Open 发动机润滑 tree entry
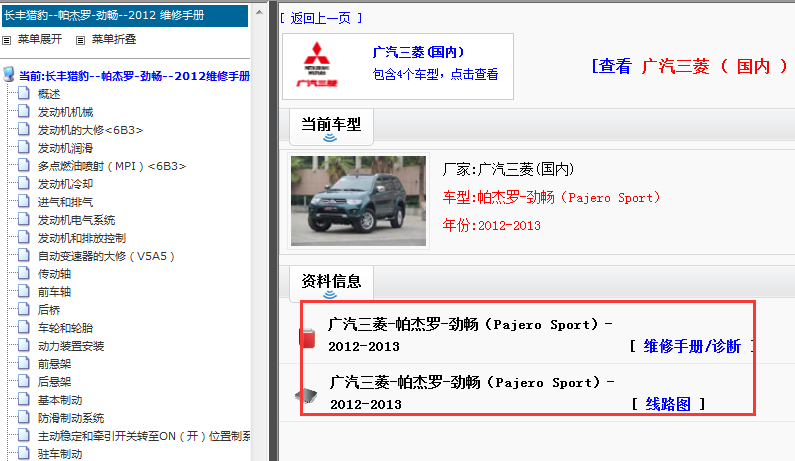 coord(65,148)
